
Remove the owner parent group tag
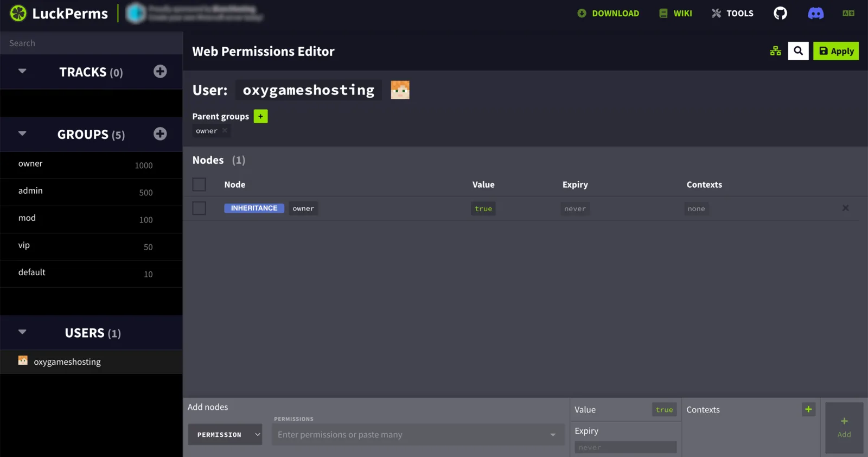pyautogui.click(x=225, y=130)
